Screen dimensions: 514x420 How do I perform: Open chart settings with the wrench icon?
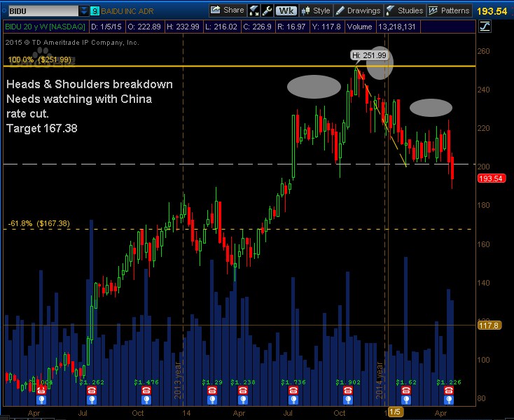click(x=268, y=10)
